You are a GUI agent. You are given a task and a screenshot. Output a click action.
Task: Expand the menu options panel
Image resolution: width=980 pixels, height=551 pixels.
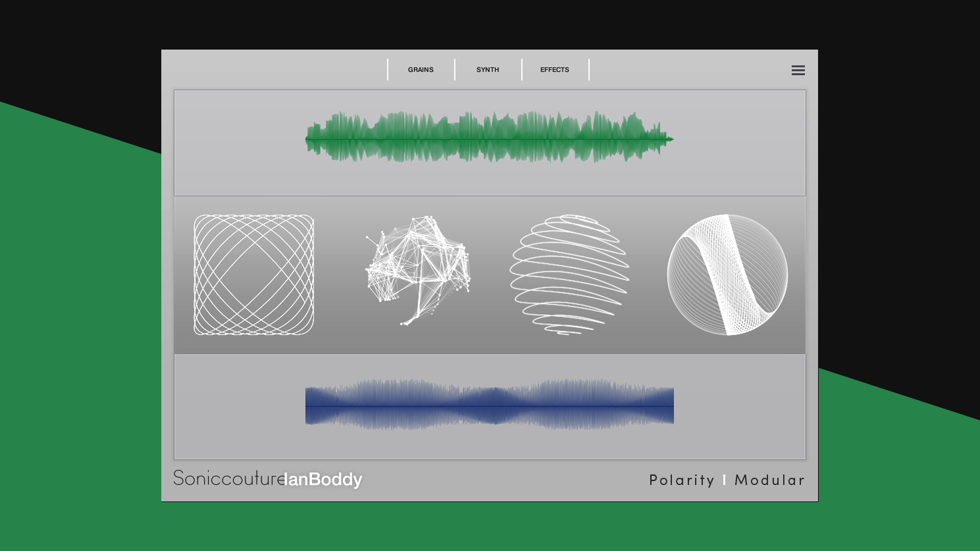[x=798, y=70]
